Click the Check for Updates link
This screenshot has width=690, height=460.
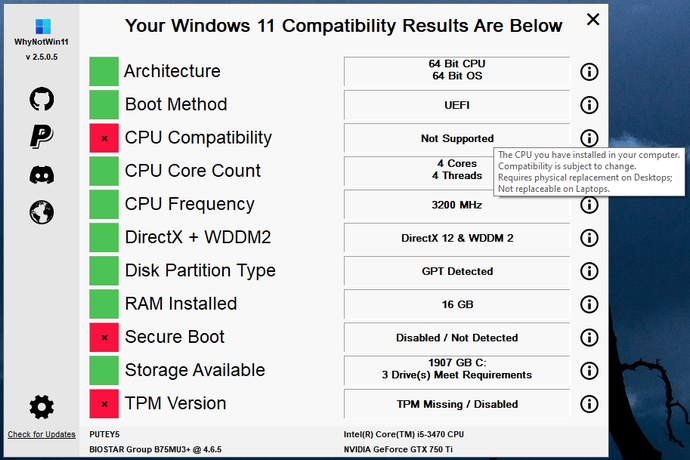[41, 434]
